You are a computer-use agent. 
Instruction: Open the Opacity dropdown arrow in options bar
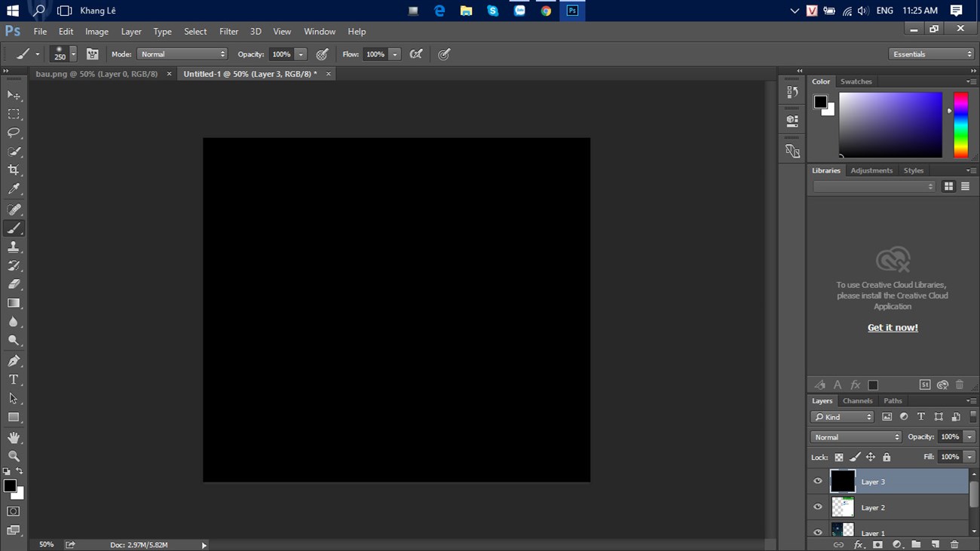[301, 54]
